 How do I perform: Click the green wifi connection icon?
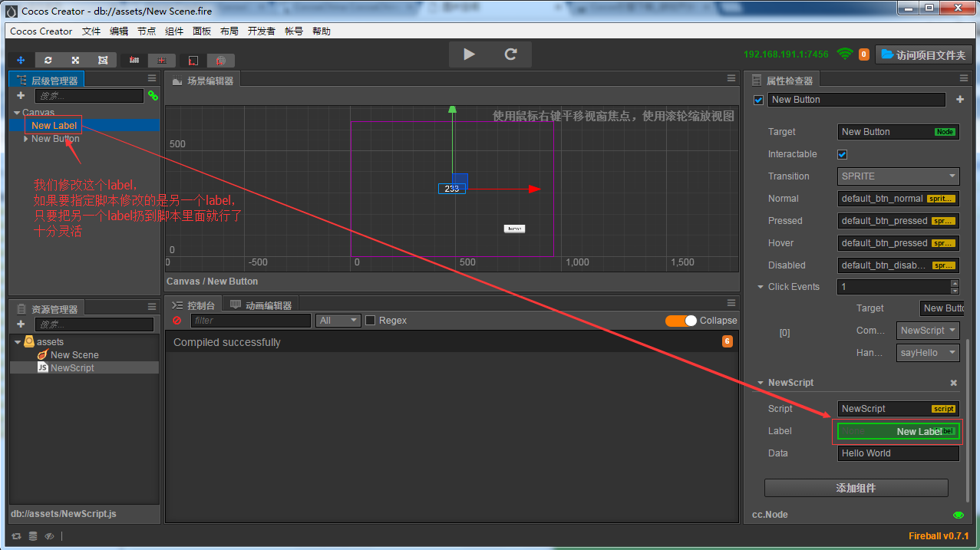(845, 54)
